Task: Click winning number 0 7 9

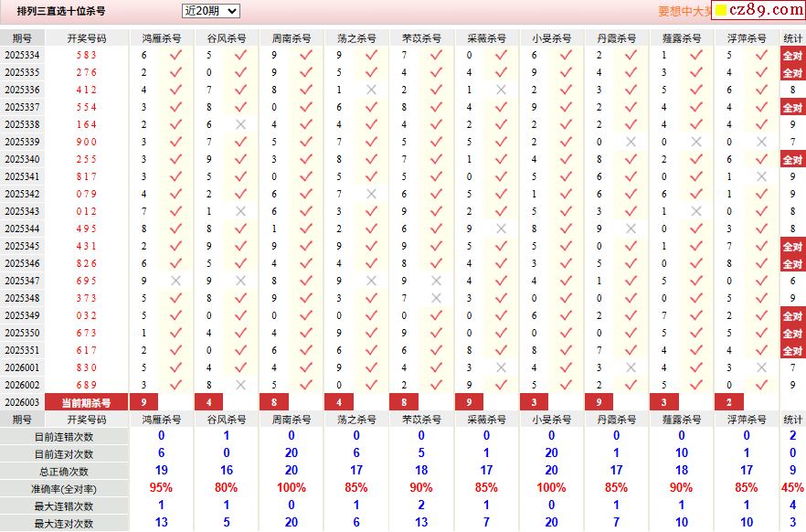Action: 86,194
